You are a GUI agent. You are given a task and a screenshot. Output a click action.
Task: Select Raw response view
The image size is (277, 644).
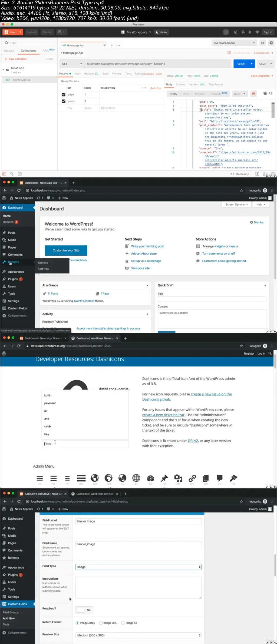pos(186,94)
